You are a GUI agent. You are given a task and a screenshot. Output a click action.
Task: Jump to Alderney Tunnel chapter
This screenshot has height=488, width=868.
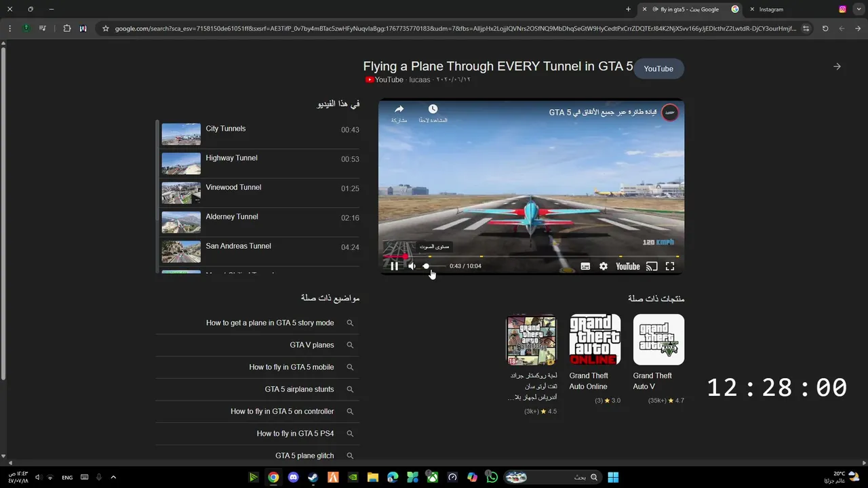click(x=260, y=222)
